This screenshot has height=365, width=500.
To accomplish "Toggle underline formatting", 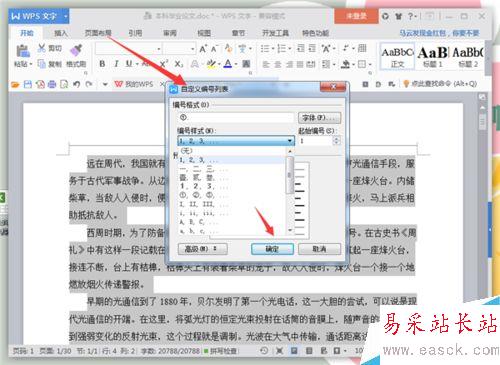I will pyautogui.click(x=129, y=64).
